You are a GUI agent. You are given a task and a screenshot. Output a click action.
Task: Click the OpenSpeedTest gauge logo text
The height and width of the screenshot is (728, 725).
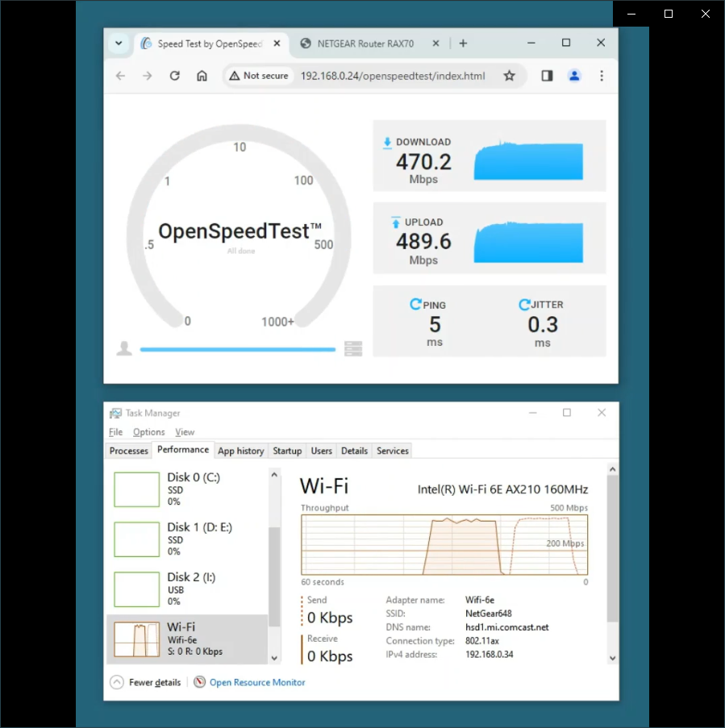[240, 231]
